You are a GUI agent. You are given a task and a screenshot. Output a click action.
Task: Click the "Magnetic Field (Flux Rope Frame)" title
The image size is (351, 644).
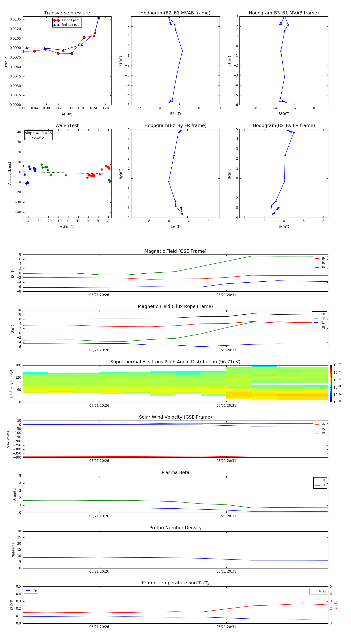tap(175, 307)
